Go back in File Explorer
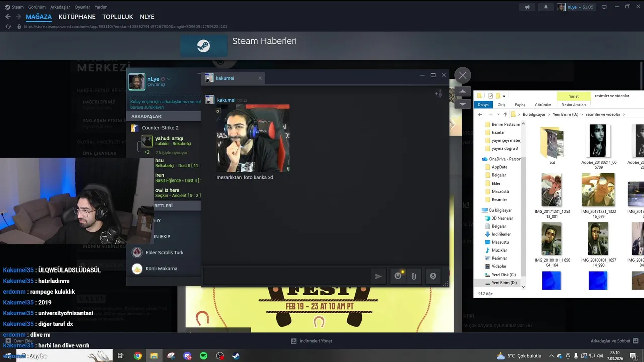 480,114
